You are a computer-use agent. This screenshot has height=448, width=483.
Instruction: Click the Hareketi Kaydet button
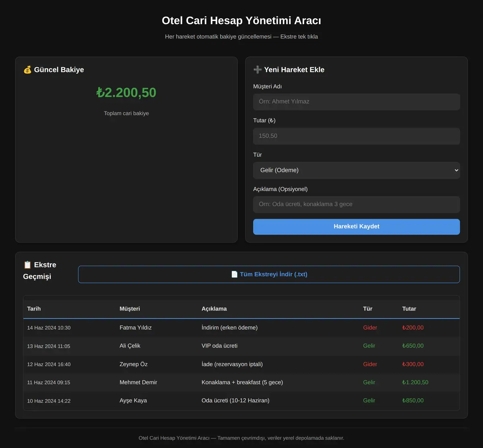(x=357, y=227)
